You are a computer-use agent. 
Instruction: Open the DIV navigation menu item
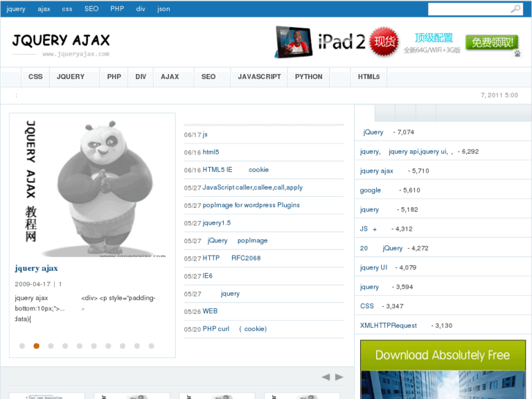coord(141,77)
